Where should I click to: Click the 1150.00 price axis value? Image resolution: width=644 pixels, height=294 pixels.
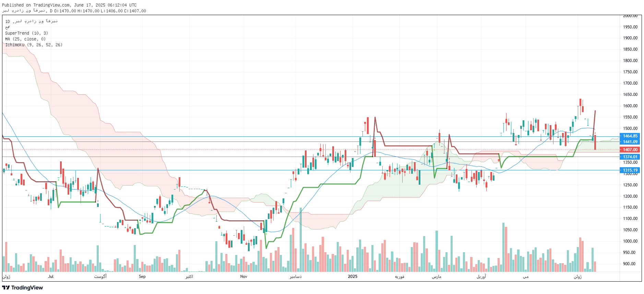point(630,207)
